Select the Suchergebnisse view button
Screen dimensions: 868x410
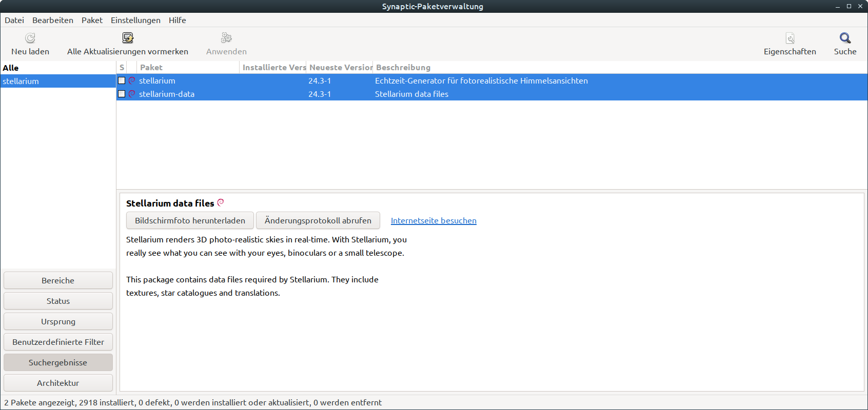click(x=58, y=362)
